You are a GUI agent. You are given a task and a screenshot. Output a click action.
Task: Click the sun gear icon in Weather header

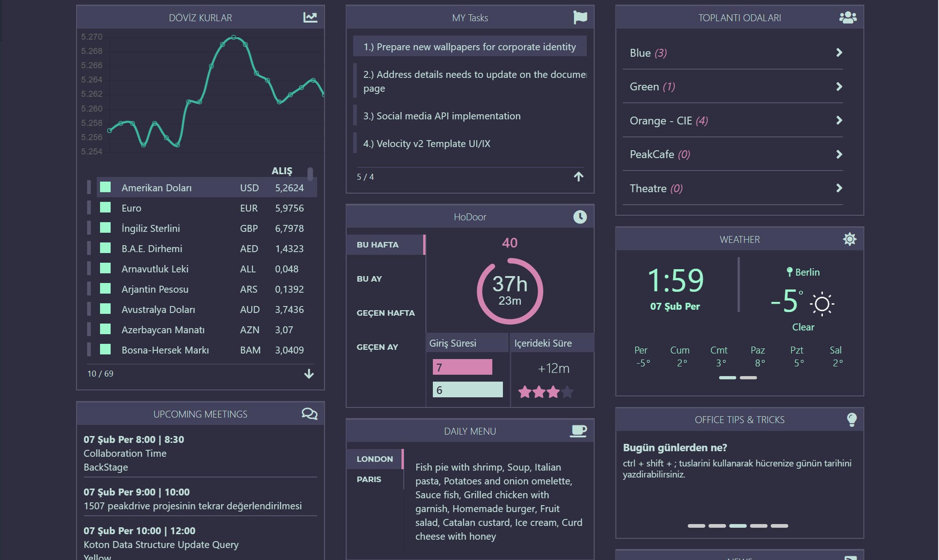click(x=850, y=239)
